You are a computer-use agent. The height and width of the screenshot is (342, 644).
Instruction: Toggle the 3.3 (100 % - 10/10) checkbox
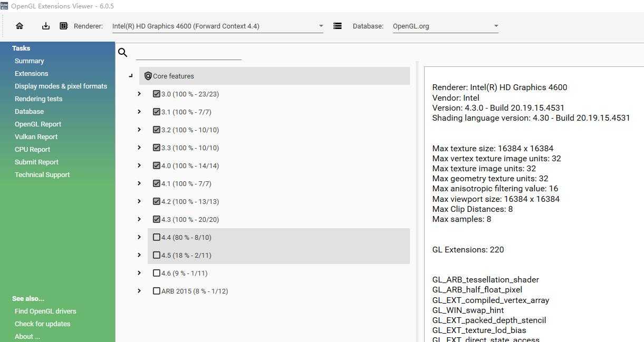pyautogui.click(x=157, y=148)
